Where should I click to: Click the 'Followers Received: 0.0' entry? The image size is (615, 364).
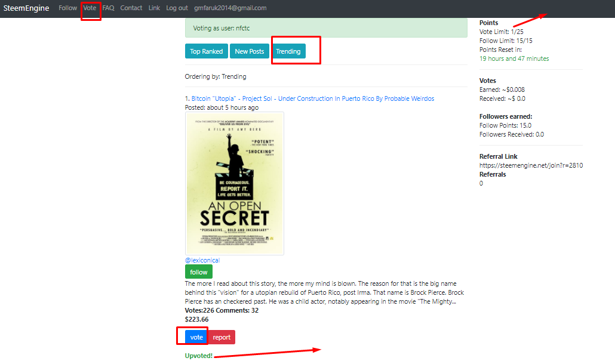(512, 134)
